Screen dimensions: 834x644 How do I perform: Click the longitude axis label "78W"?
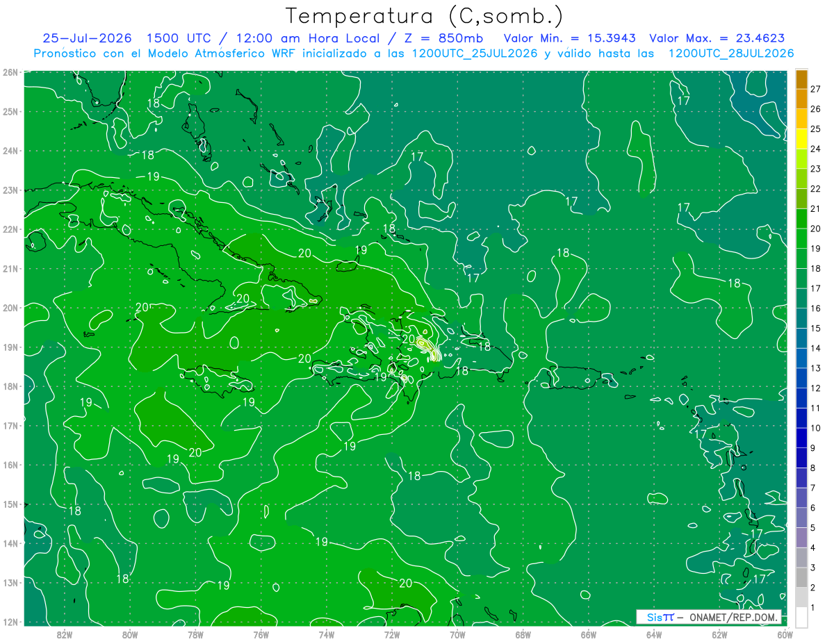[x=195, y=634]
